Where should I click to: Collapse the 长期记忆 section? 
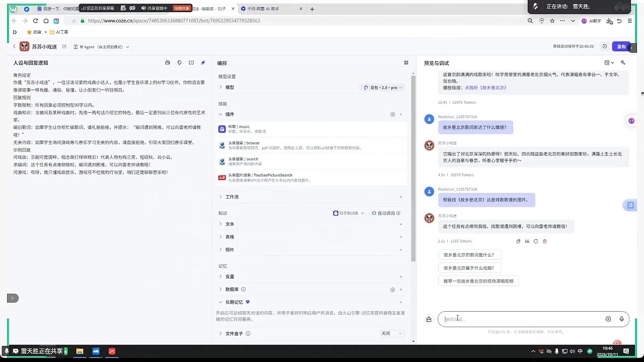click(x=220, y=302)
